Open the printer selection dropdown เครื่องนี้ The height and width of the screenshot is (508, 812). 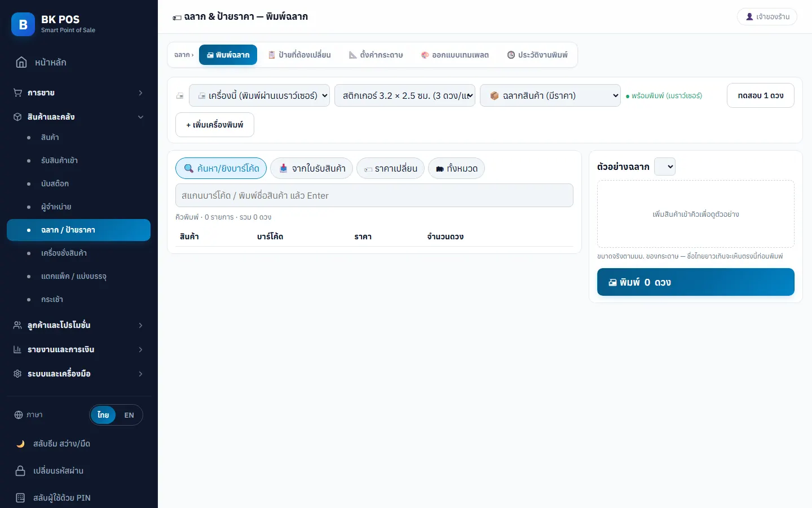259,95
